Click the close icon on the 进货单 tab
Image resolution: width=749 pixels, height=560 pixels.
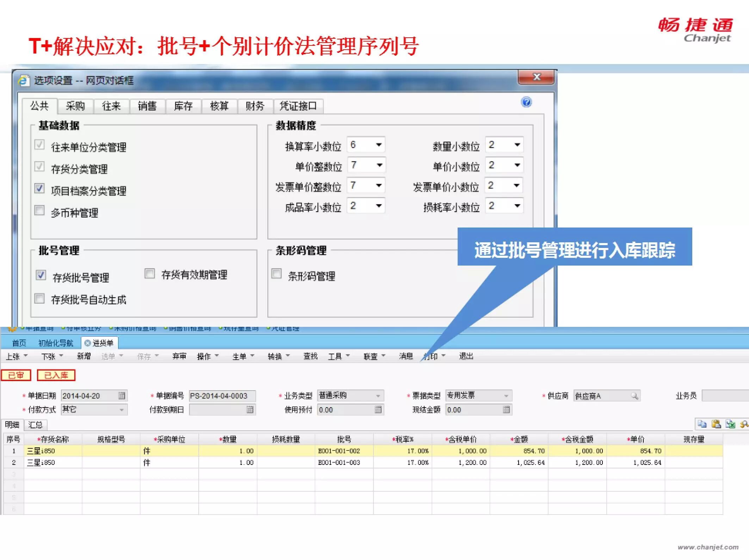[88, 343]
